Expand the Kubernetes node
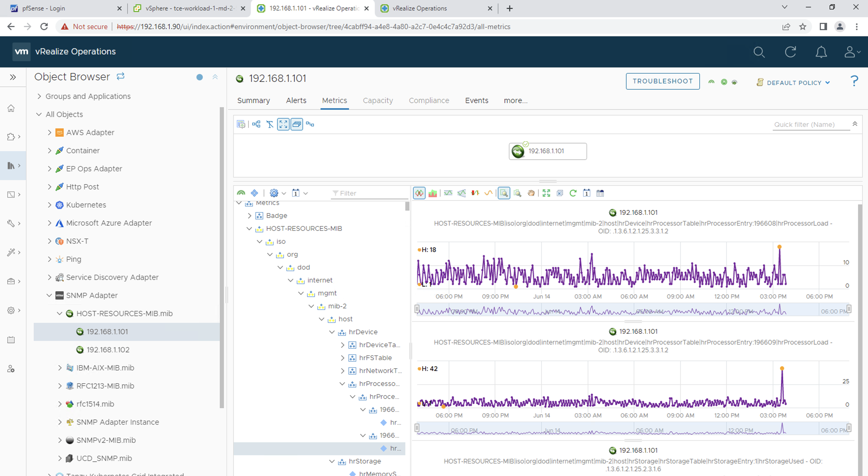This screenshot has width=868, height=476. pyautogui.click(x=50, y=205)
